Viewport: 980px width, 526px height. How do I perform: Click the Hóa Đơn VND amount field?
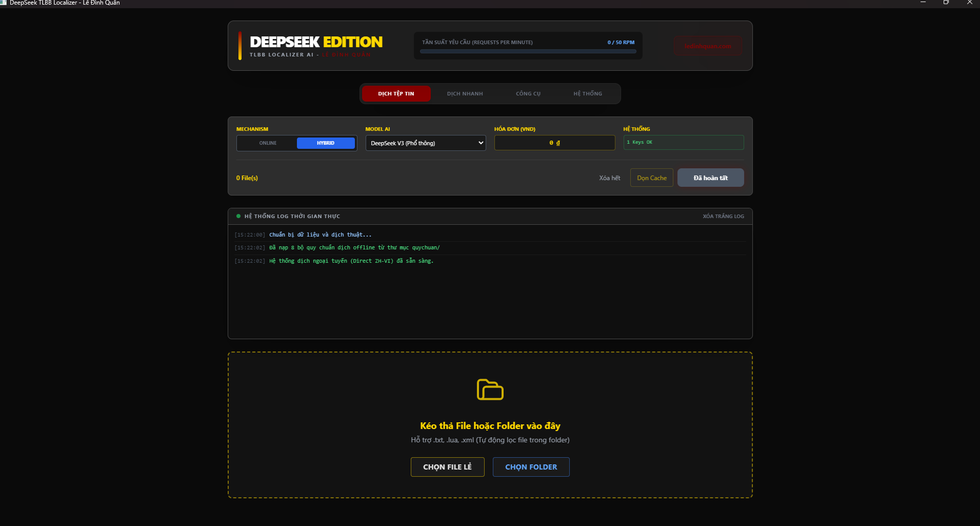[554, 143]
